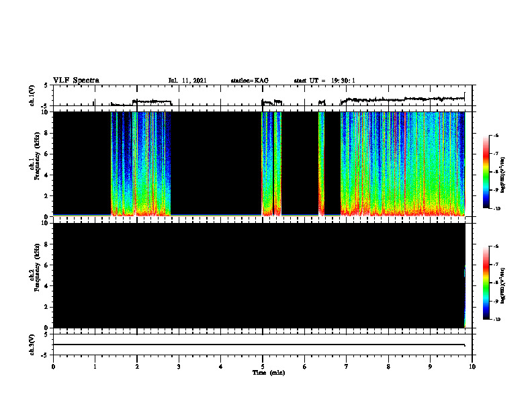Screen dimensions: 532x411
Task: Click the 'start UT = 19:30:1' text
Action: point(324,81)
